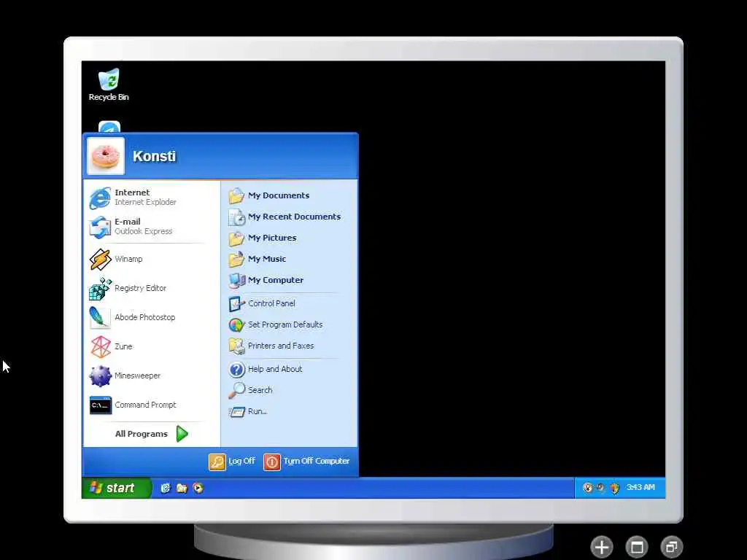
Task: Open Help and About
Action: pos(290,369)
